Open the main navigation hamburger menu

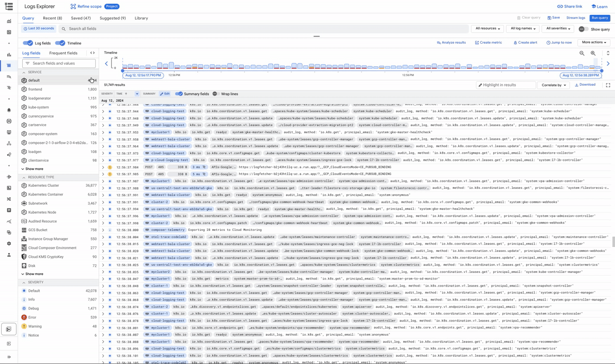[x=9, y=7]
